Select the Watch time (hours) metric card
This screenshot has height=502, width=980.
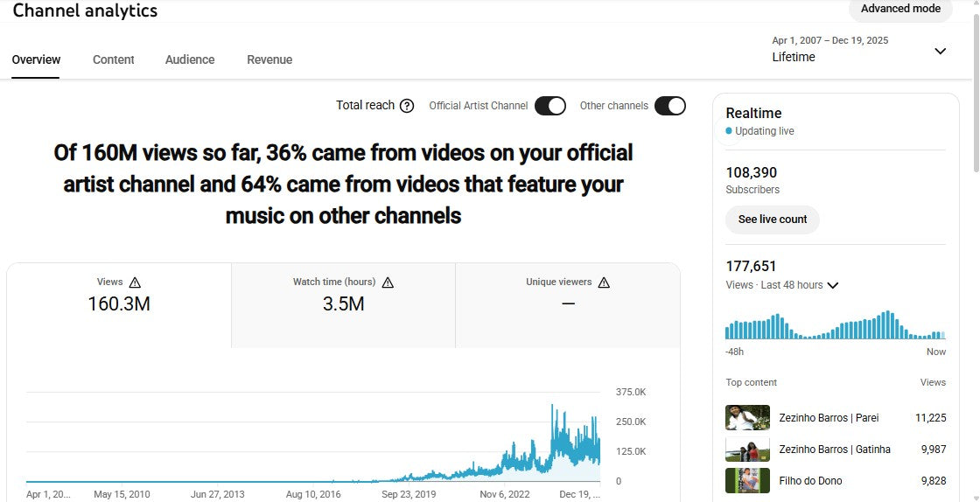[x=343, y=304]
